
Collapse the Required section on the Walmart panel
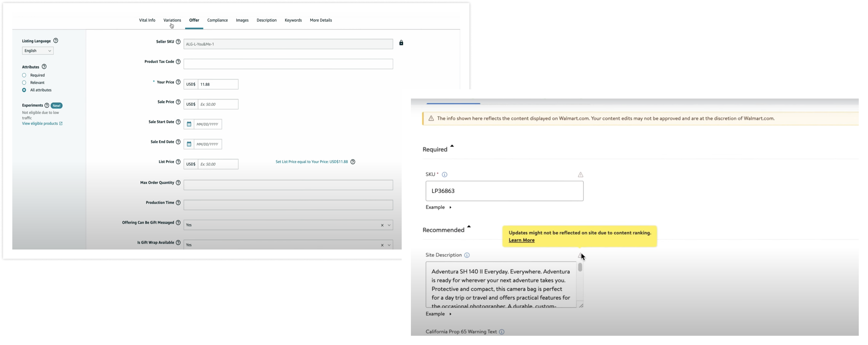[x=452, y=146]
